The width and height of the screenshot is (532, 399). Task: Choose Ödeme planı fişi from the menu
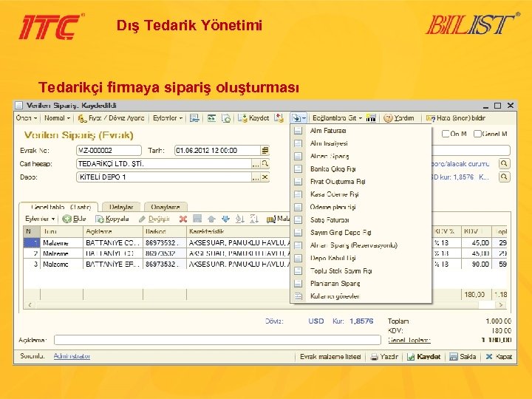pyautogui.click(x=361, y=207)
